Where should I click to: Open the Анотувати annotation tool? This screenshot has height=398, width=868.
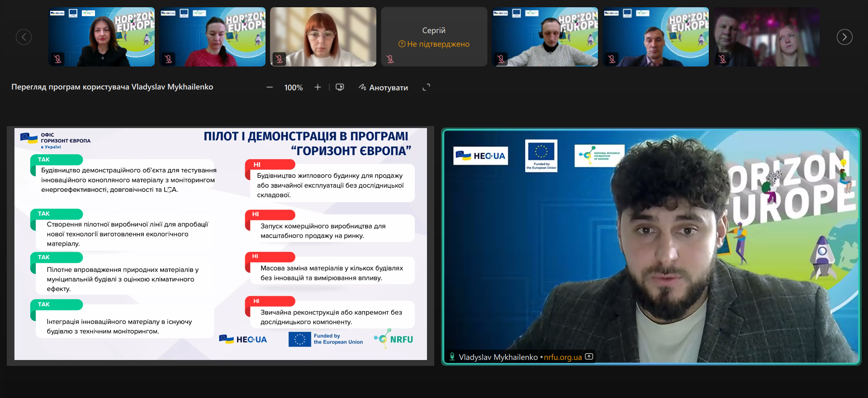point(383,87)
